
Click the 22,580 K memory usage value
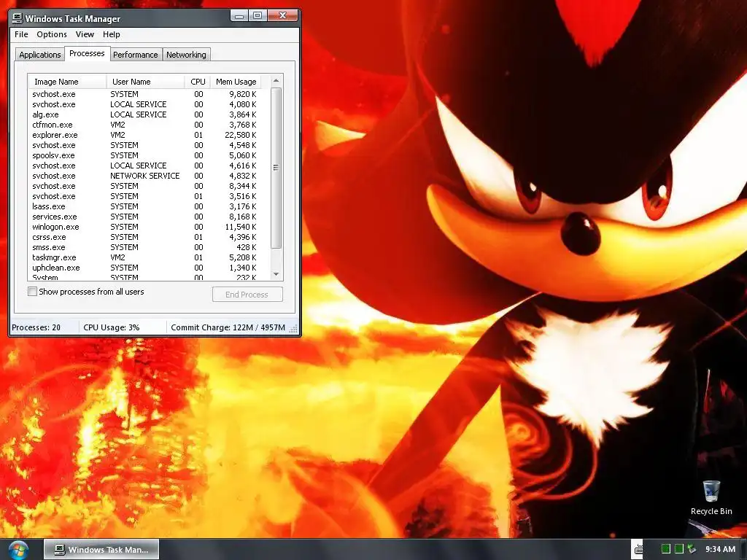click(241, 135)
